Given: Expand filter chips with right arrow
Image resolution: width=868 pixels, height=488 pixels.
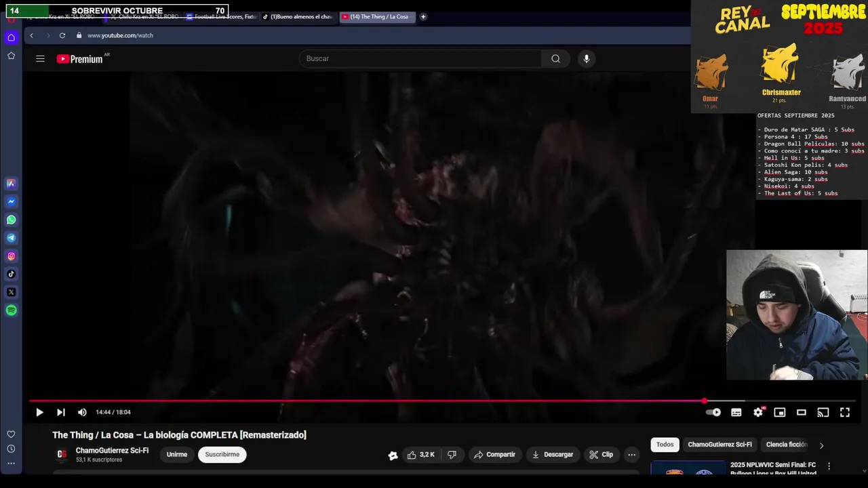Looking at the screenshot, I should [x=821, y=445].
